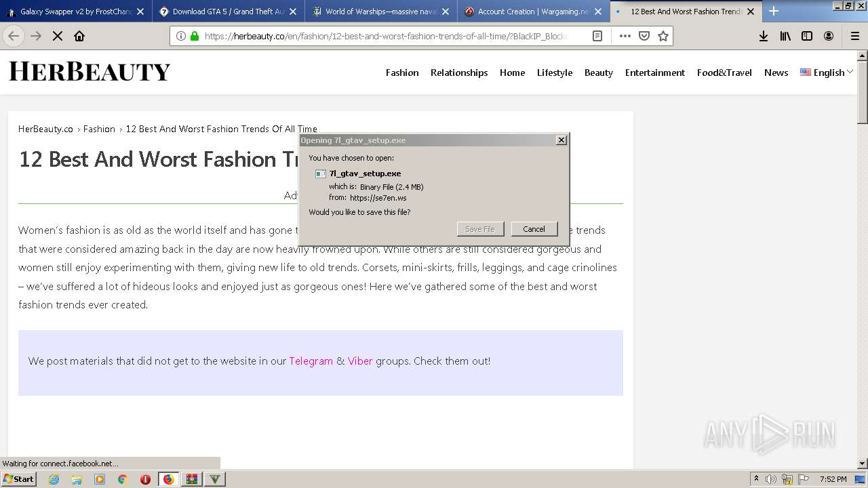
Task: Click Cancel in the download dialog
Action: point(534,229)
